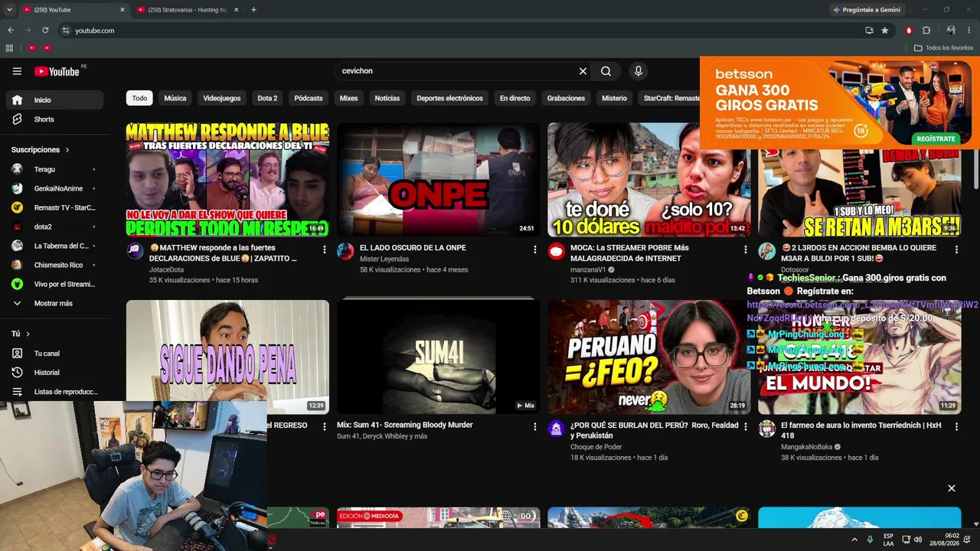Bookmark this page with the star

click(885, 31)
